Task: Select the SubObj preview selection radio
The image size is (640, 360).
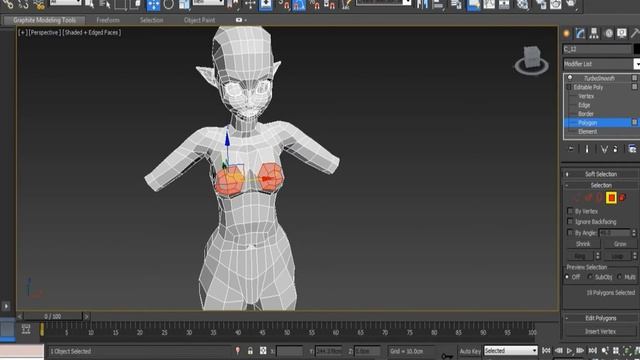Action: [590, 277]
